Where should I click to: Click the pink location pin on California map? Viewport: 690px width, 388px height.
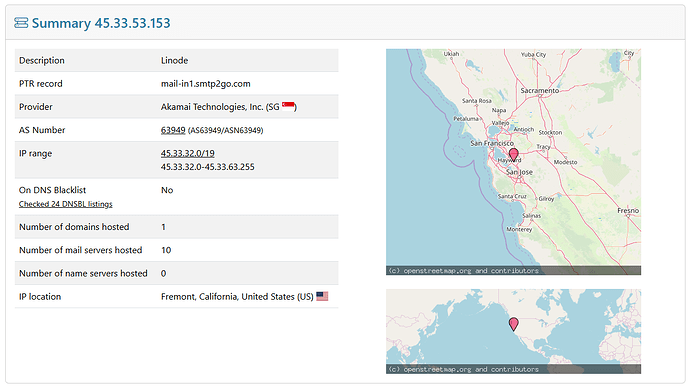tap(513, 154)
